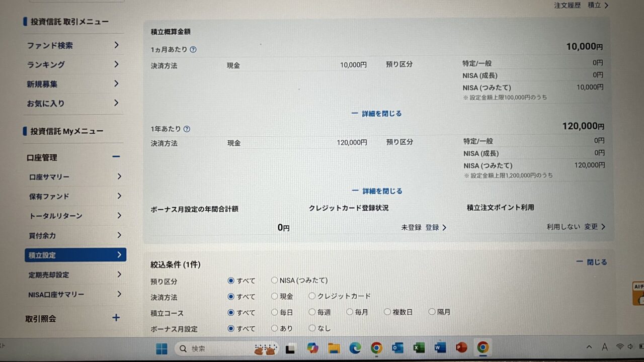The height and width of the screenshot is (362, 644).
Task: Open PowerPoint from the taskbar
Action: click(x=461, y=348)
